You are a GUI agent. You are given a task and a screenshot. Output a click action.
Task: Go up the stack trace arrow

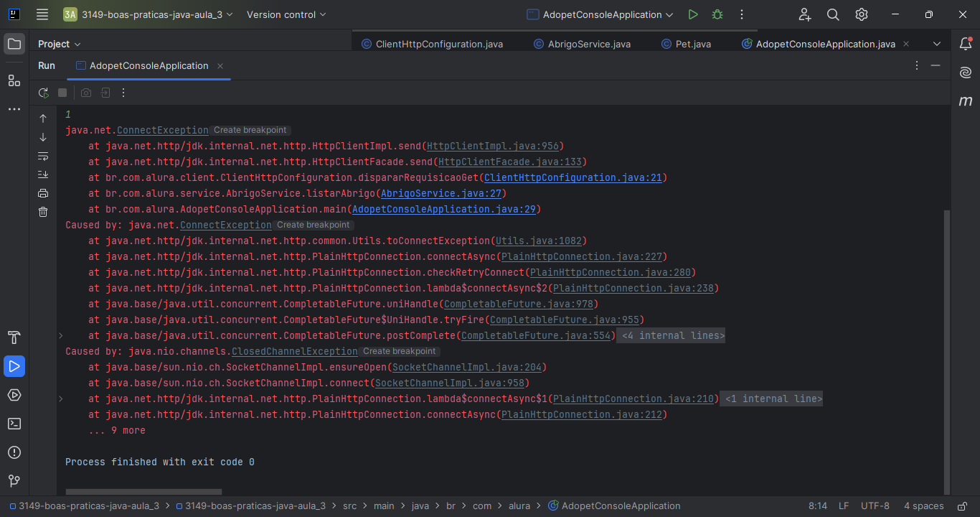click(43, 118)
